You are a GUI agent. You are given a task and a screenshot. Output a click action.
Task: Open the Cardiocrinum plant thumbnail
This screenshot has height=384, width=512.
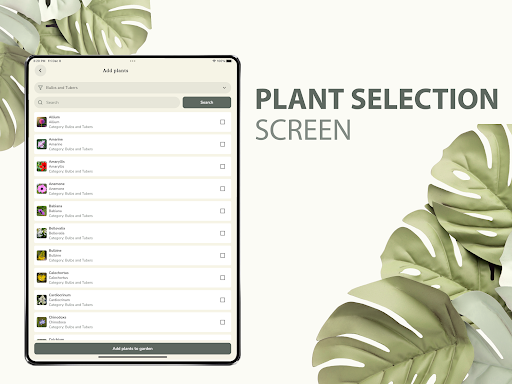click(x=42, y=300)
